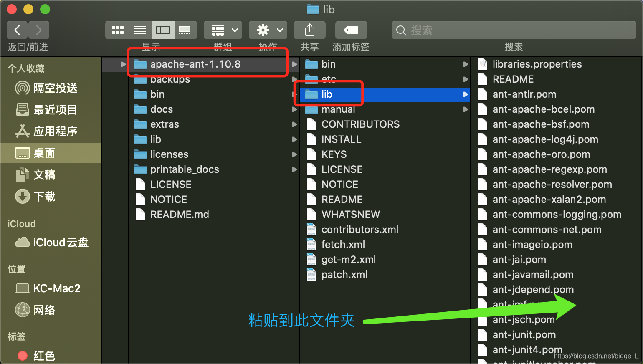Image resolution: width=643 pixels, height=364 pixels.
Task: Select README.md file
Action: pos(214,215)
